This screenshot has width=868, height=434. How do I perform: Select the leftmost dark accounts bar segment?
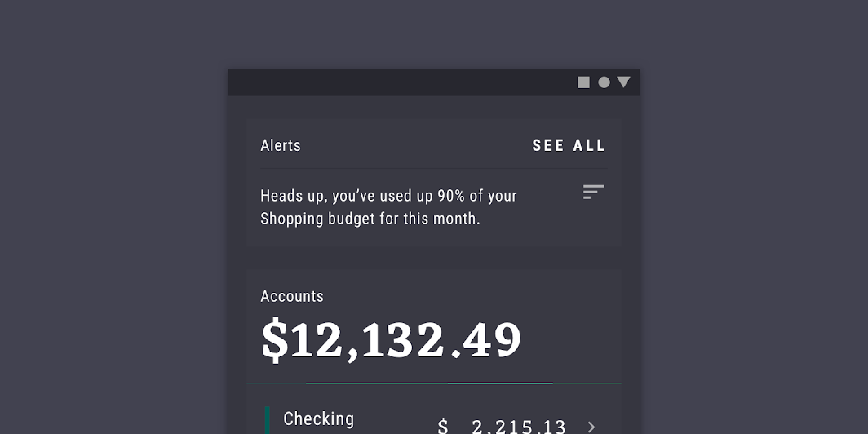point(277,383)
